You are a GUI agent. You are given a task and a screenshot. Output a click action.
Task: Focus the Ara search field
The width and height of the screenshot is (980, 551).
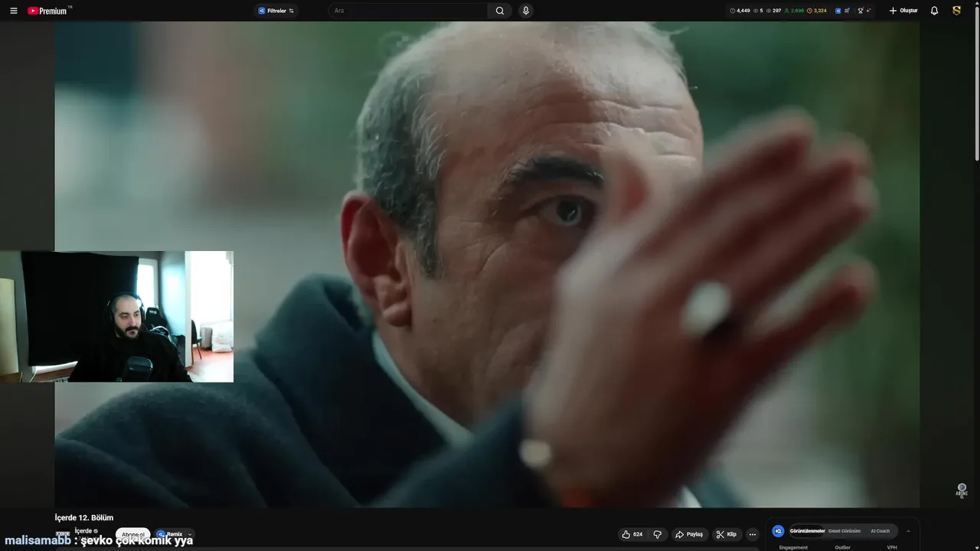tap(408, 11)
